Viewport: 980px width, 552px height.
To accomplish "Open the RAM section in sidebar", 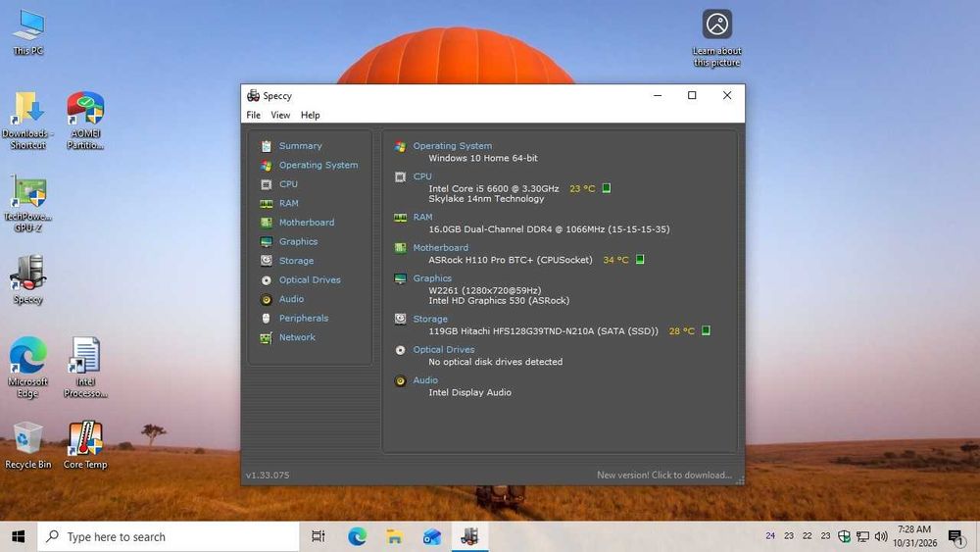I will 288,203.
